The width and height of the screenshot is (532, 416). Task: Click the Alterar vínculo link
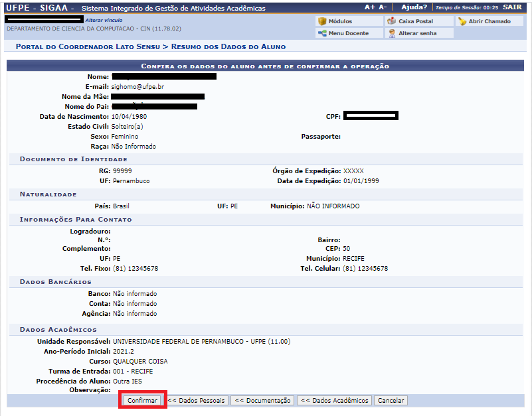click(104, 21)
